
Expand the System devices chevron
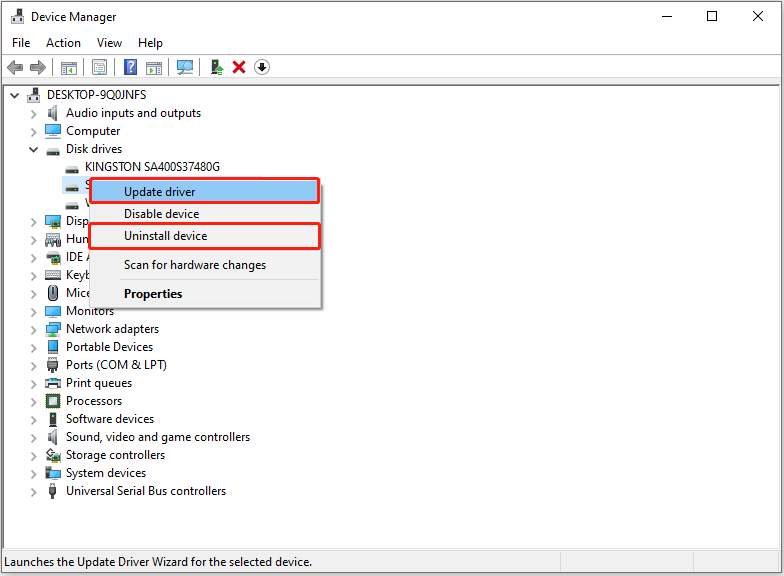pyautogui.click(x=34, y=474)
